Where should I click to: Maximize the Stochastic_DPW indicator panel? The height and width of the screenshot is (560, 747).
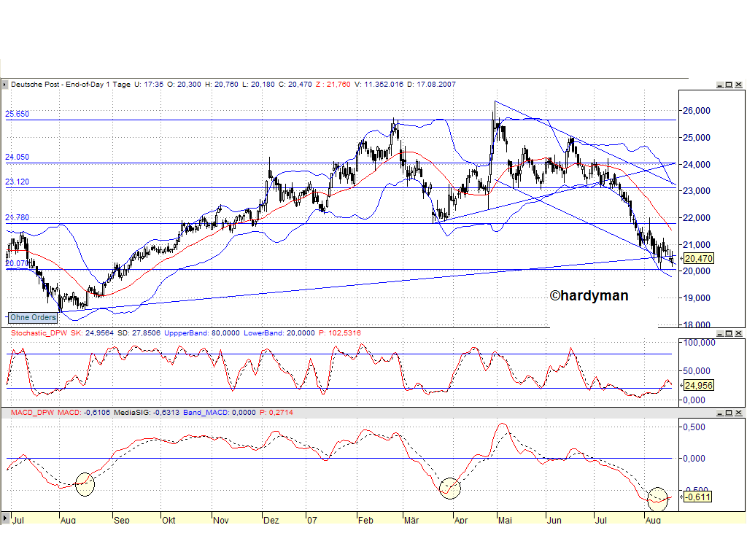729,332
